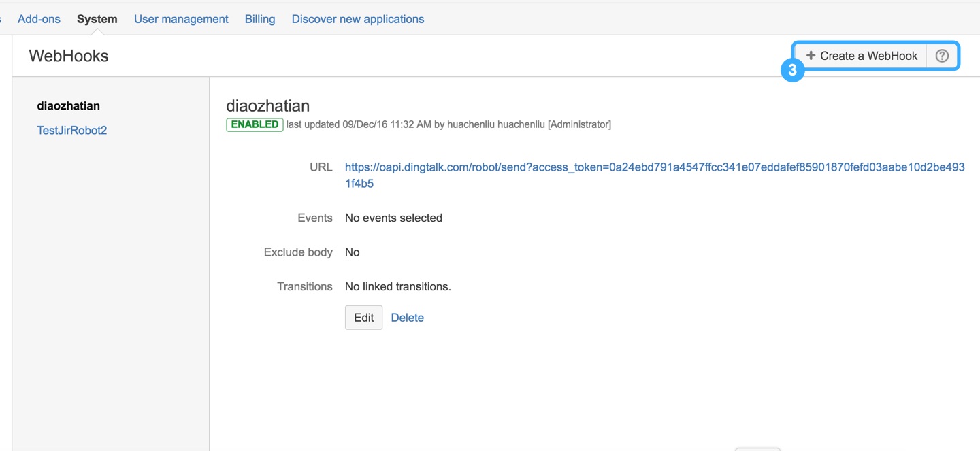Screen dimensions: 980x451
Task: Click the Edit button
Action: (x=363, y=318)
